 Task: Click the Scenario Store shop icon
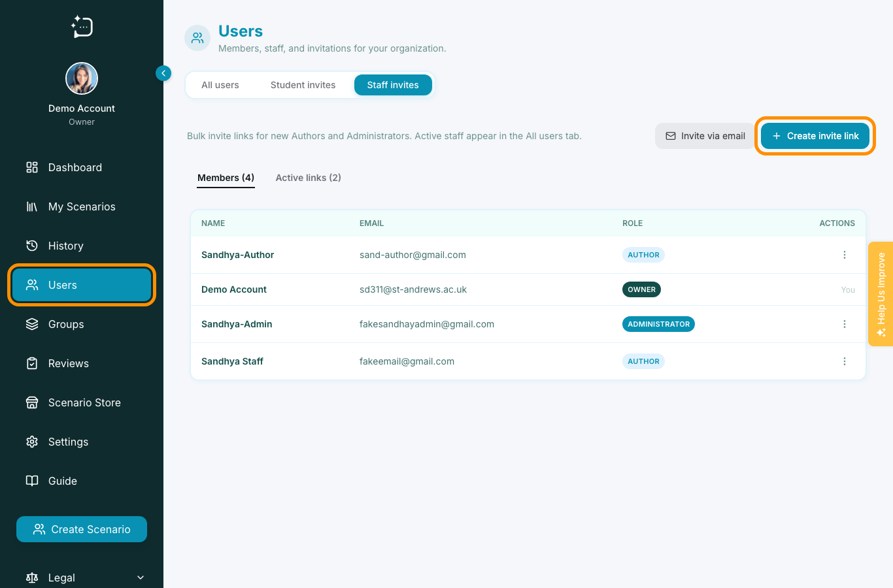click(x=32, y=402)
